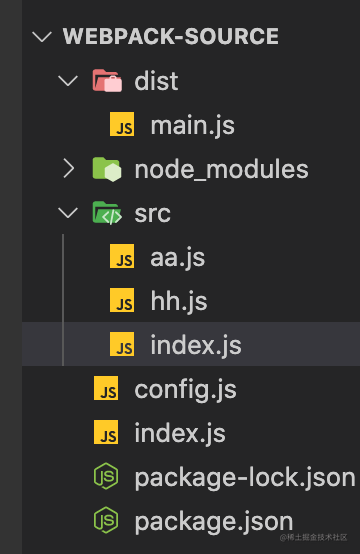Viewport: 360px width, 554px height.
Task: Click the Node icon beside package-lock.json
Action: 106,476
